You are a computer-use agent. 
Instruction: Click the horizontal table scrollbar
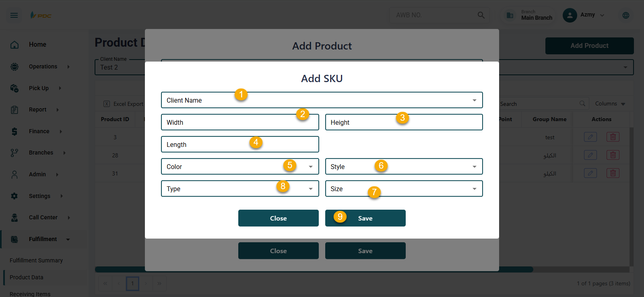(314, 269)
